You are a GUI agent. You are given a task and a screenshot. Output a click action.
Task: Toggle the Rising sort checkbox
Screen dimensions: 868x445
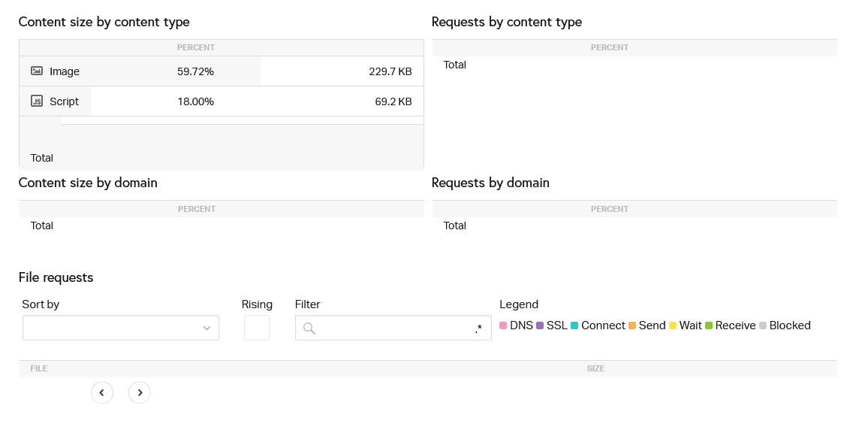(257, 328)
